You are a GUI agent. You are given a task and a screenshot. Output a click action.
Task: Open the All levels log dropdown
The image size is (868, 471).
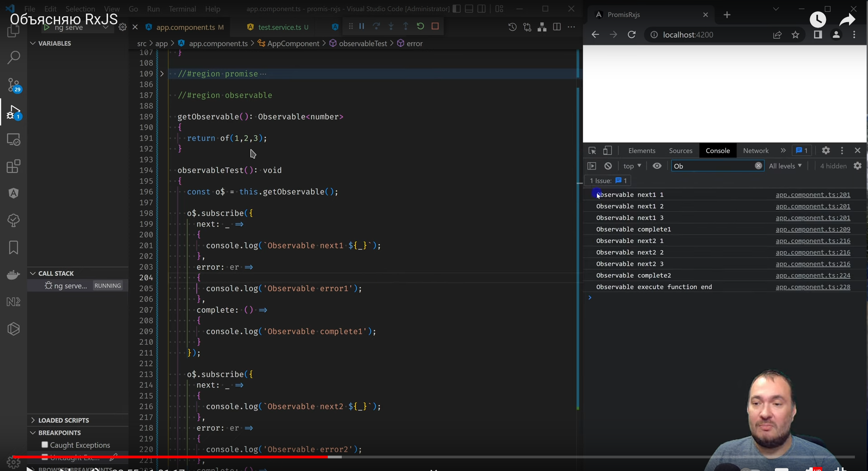[785, 166]
